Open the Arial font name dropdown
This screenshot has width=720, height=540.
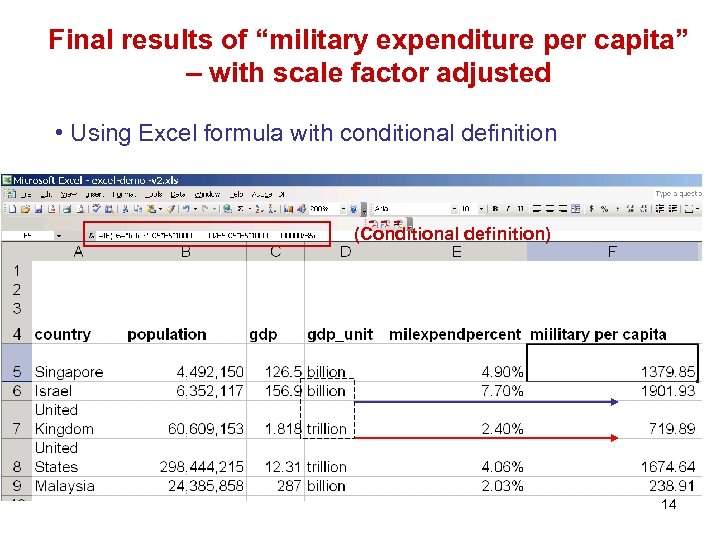pos(455,209)
